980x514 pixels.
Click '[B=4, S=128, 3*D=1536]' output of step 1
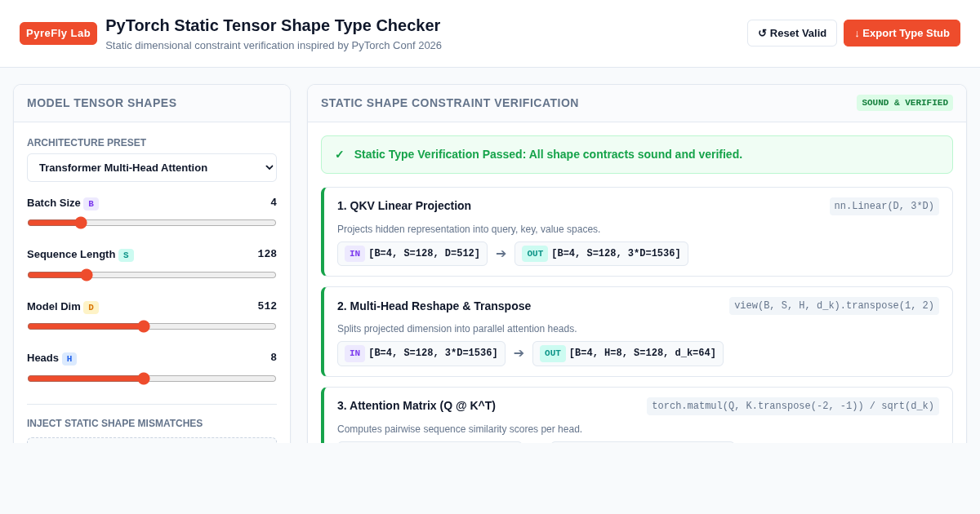616,254
